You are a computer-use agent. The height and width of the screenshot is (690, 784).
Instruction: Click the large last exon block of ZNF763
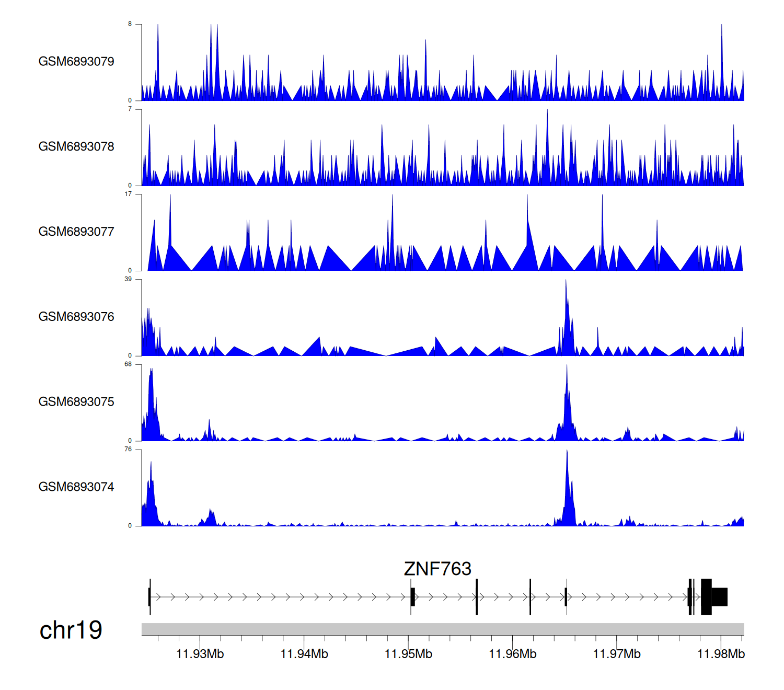(719, 597)
